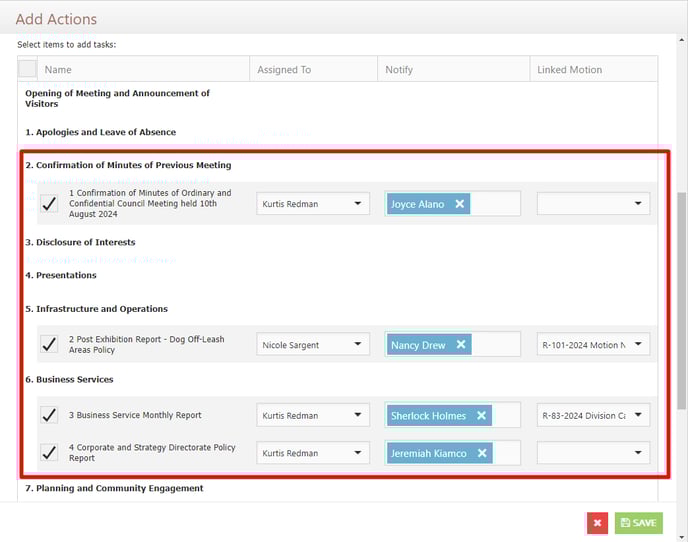
Task: Open empty Linked Motion dropdown for Confirmation of Minutes
Action: [x=593, y=204]
